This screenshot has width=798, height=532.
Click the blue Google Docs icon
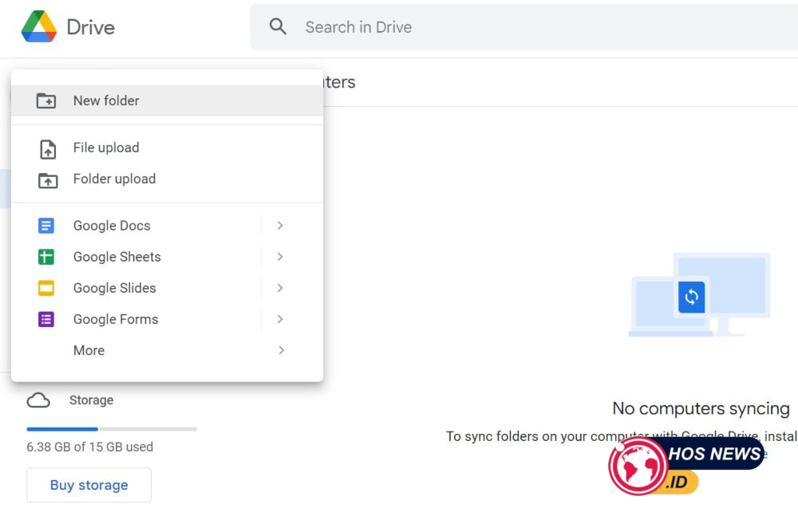[x=46, y=226]
